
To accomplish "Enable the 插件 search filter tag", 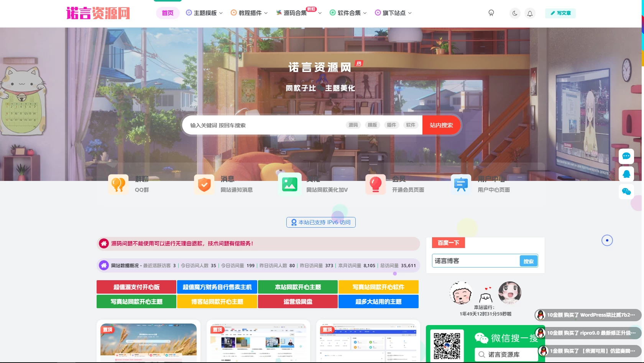I will (391, 125).
